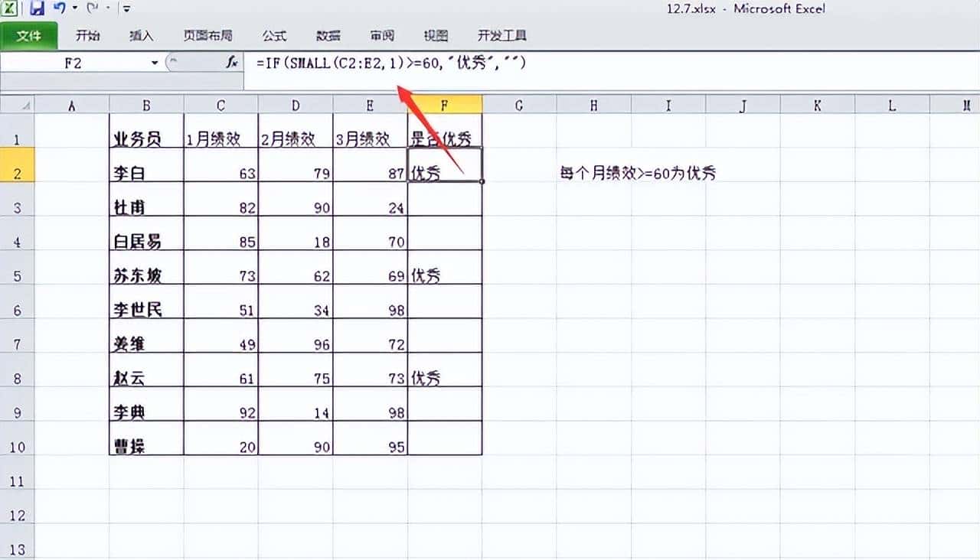Screen dimensions: 980x560
Task: Open the 文件 menu
Action: point(29,35)
